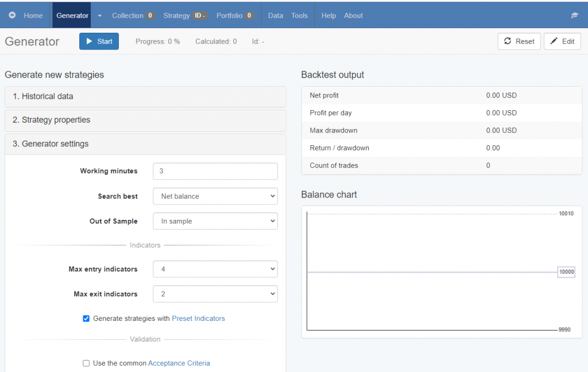588x372 pixels.
Task: Enable the common Acceptance Criteria checkbox
Action: click(x=86, y=363)
